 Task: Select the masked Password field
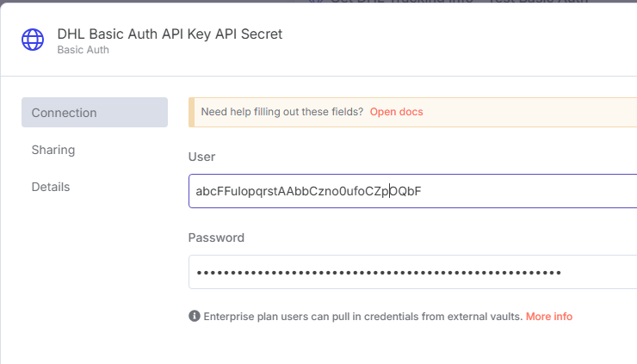pos(412,272)
